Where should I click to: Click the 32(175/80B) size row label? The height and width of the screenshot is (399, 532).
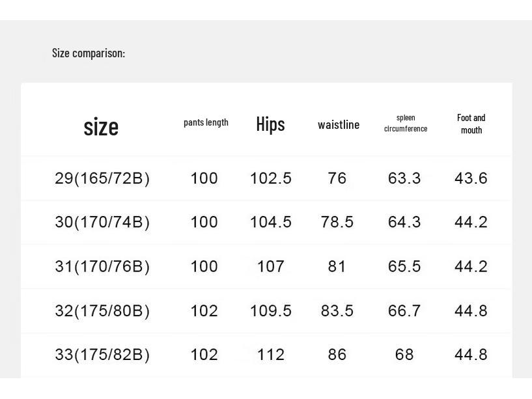[x=102, y=310]
